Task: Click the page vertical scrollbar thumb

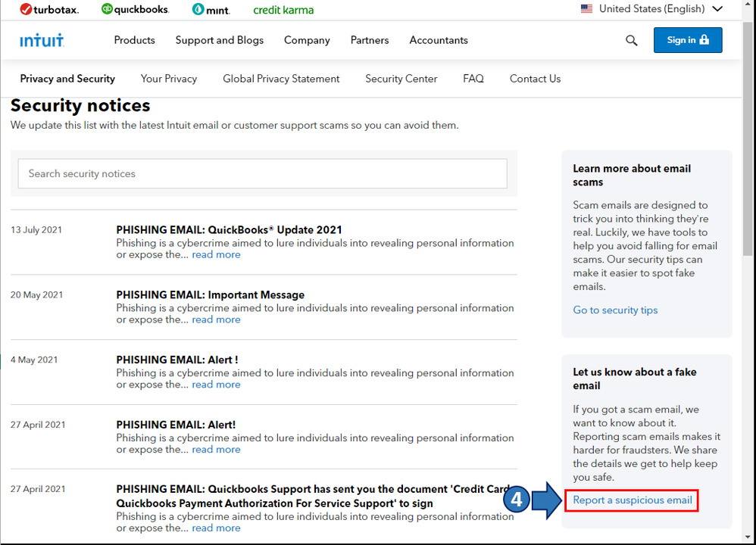Action: 748,140
